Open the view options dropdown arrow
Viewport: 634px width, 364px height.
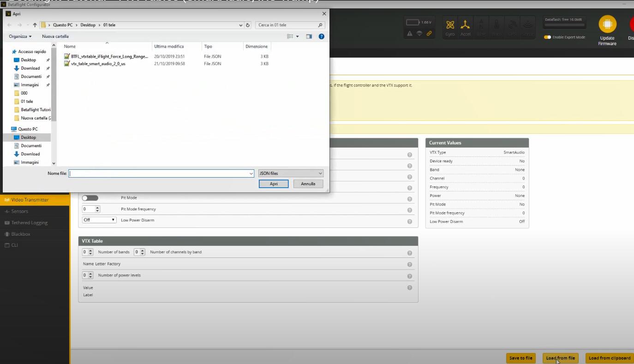point(298,36)
